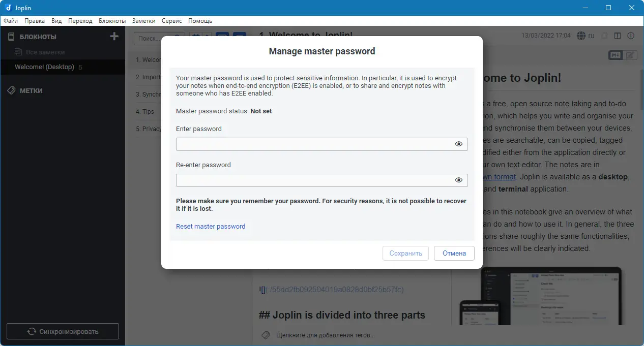Open the Заметки menu
The image size is (644, 346).
tap(143, 21)
